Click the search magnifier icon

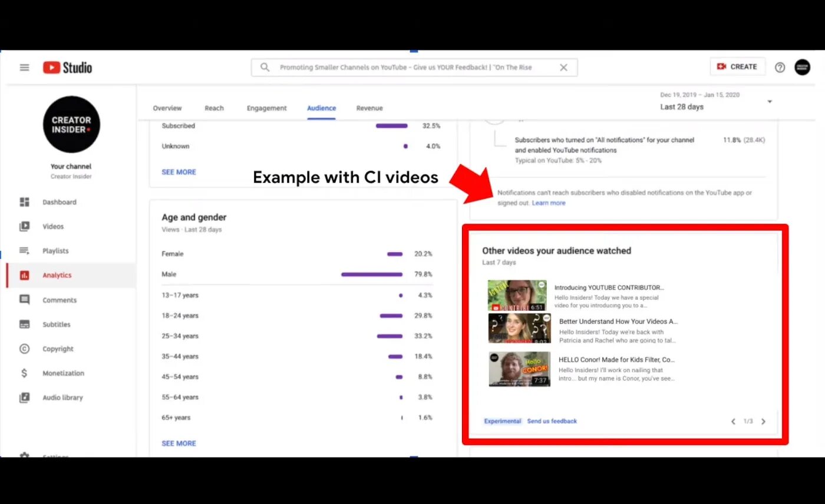pos(265,67)
